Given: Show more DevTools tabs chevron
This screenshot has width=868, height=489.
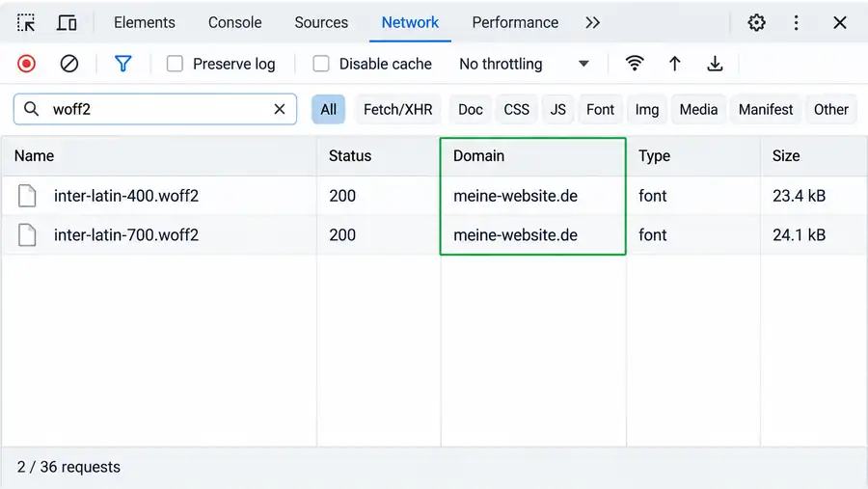Looking at the screenshot, I should [x=592, y=23].
